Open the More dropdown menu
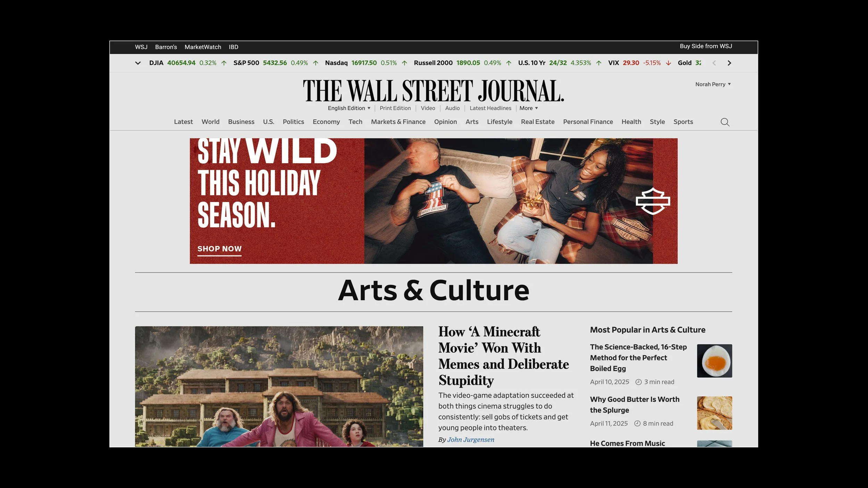Screen dimensions: 868x488 point(528,108)
